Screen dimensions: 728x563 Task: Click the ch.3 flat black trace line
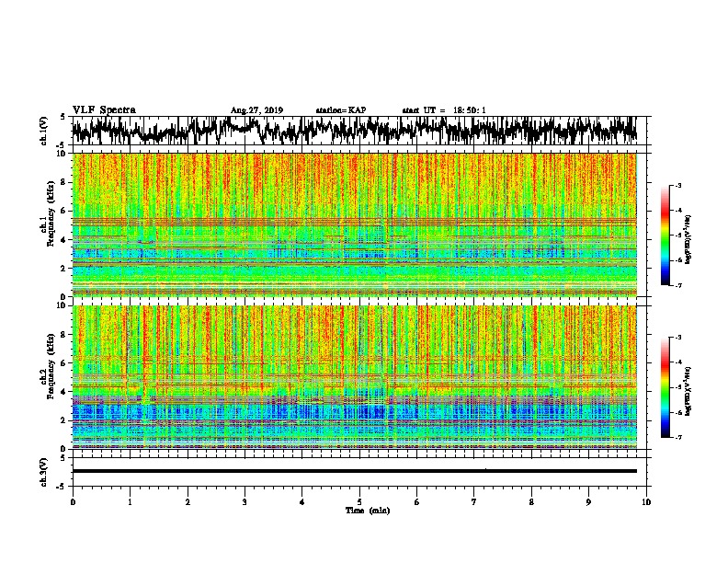coord(354,471)
